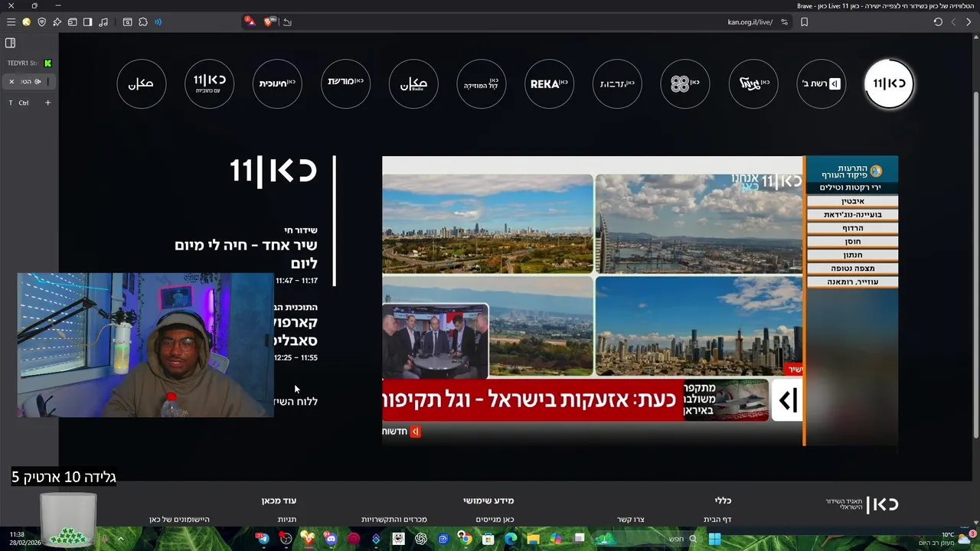Open the Windows Start button
Image resolution: width=980 pixels, height=551 pixels.
click(714, 539)
